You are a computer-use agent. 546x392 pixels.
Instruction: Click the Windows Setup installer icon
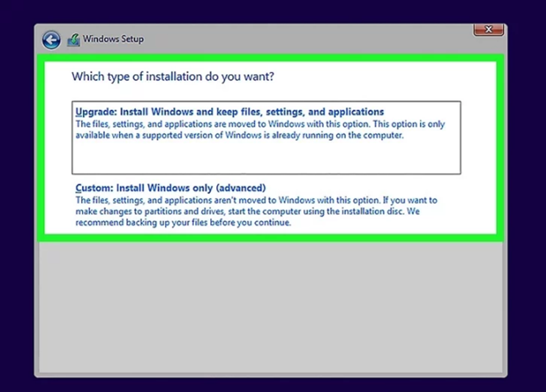pyautogui.click(x=73, y=40)
